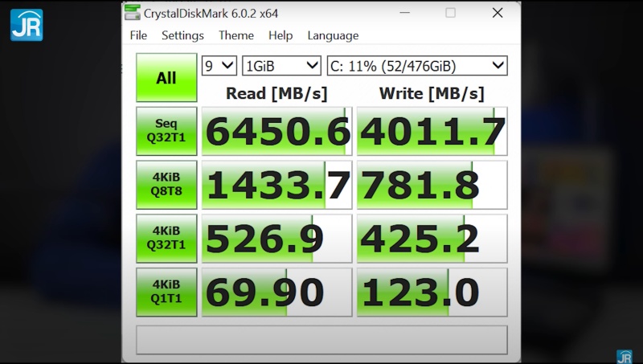
Task: Click the CrystalDiskMark app icon in title bar
Action: tap(133, 13)
